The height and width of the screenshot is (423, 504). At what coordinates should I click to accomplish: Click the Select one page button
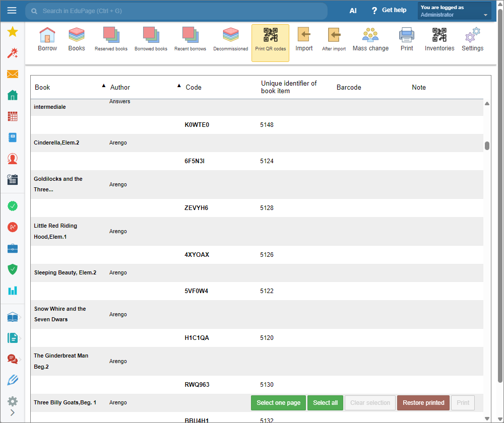278,403
